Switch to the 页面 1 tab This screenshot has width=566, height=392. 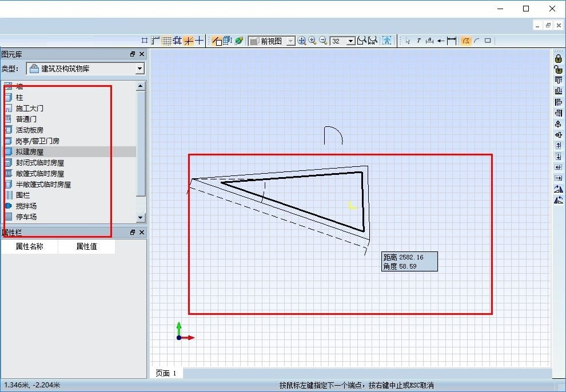pyautogui.click(x=166, y=373)
